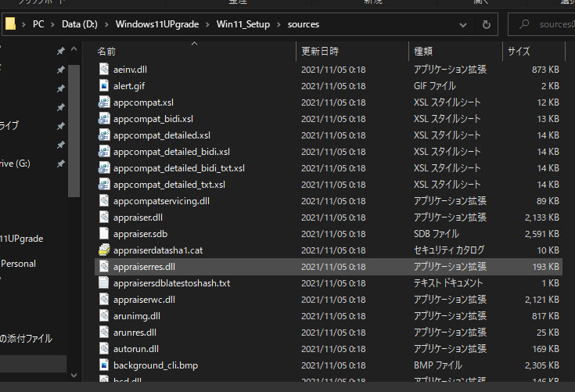
Task: Click the BMP ファイル type cell
Action: coord(438,365)
